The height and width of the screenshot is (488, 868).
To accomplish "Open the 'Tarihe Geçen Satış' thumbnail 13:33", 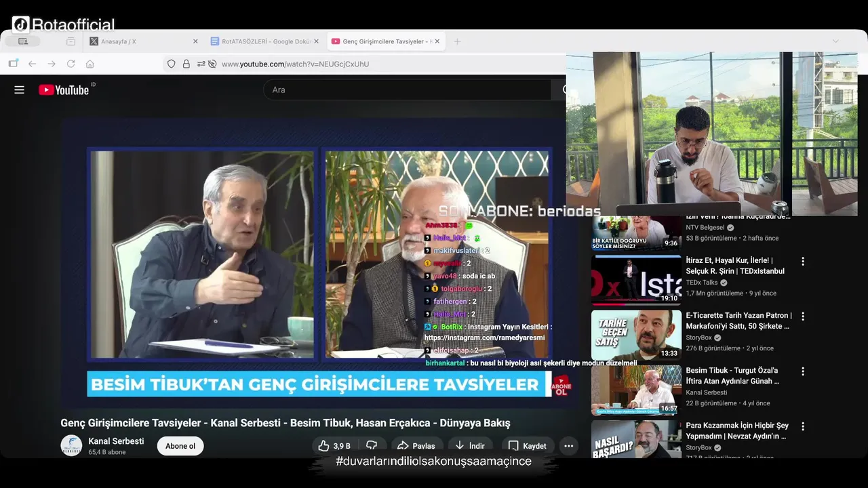I will pos(636,335).
